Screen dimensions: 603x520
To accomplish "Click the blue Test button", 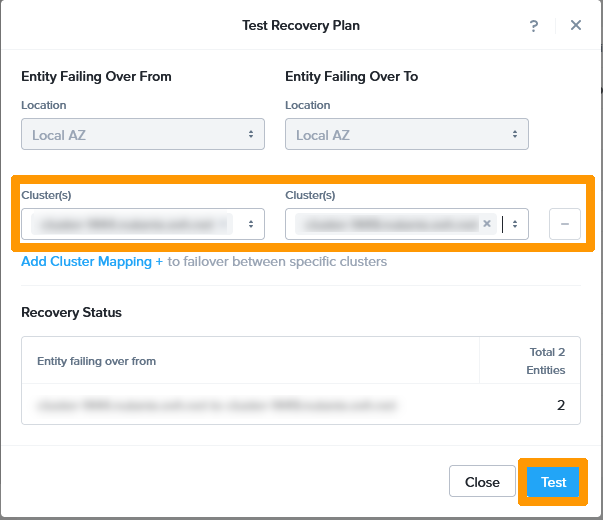I will click(x=553, y=482).
